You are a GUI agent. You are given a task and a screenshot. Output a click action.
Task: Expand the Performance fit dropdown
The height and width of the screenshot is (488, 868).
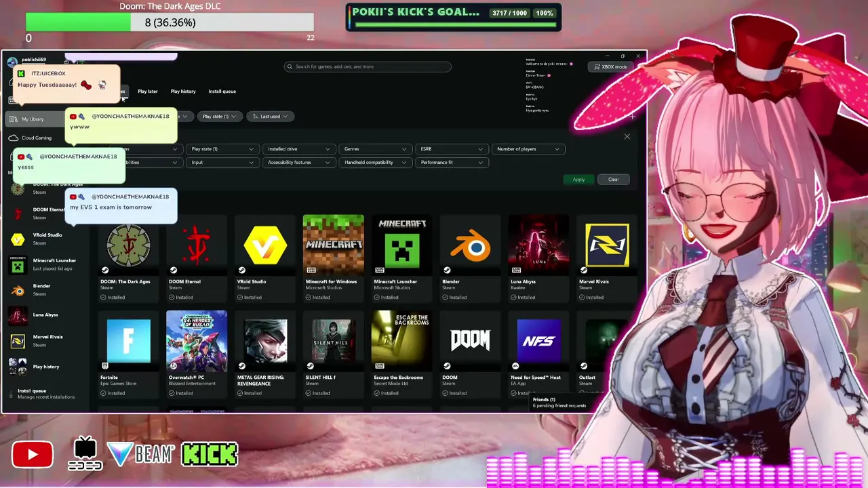pos(451,163)
